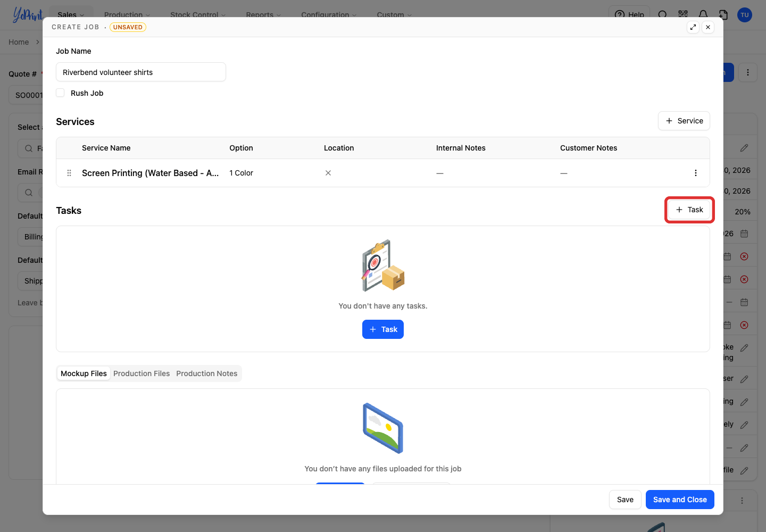Viewport: 766px width, 532px height.
Task: Select the Screen Printing (Water Based) service name
Action: tap(151, 173)
